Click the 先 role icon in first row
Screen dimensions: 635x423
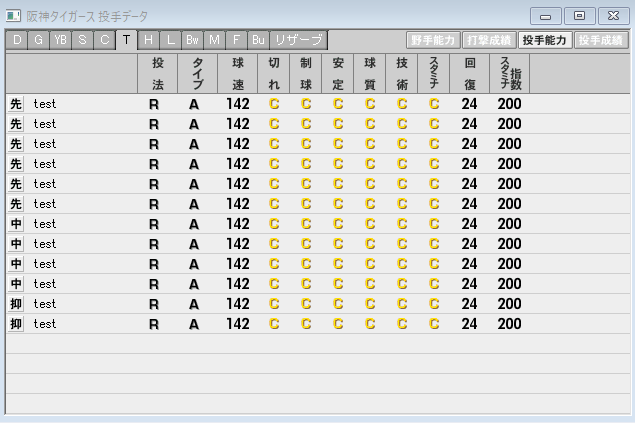[16, 104]
